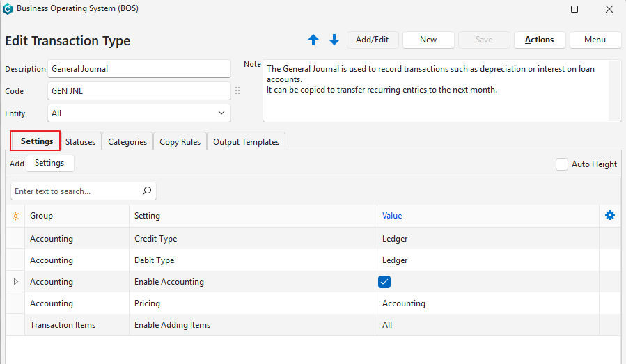Screen dimensions: 626x364
Task: Uncheck the Enable Accounting checkbox
Action: [x=384, y=282]
